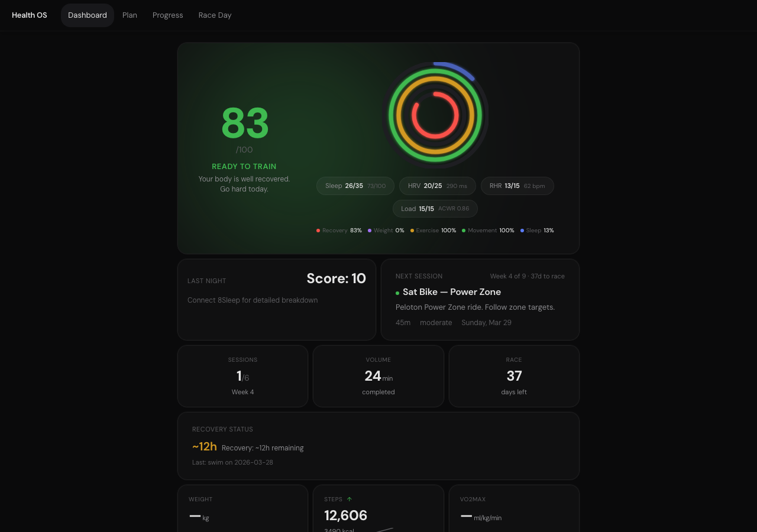Click the Connect 8Sleep link

(253, 300)
